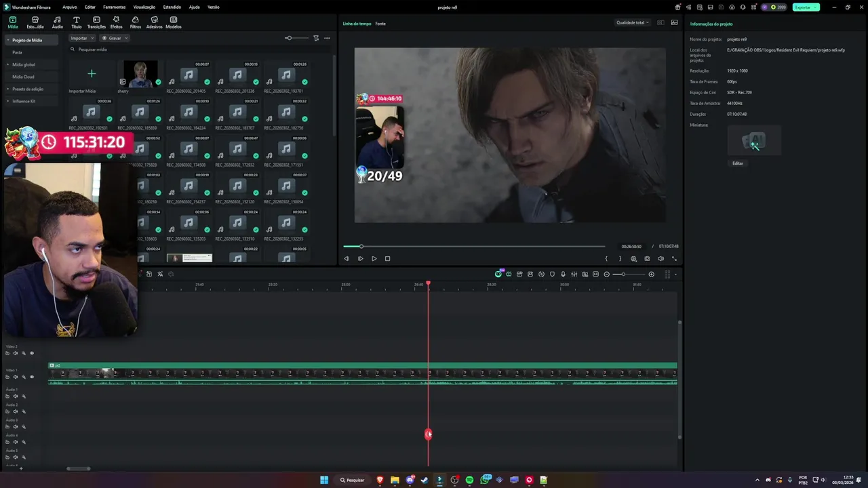Image resolution: width=868 pixels, height=488 pixels.
Task: Open the Ferramentas menu
Action: tap(114, 7)
